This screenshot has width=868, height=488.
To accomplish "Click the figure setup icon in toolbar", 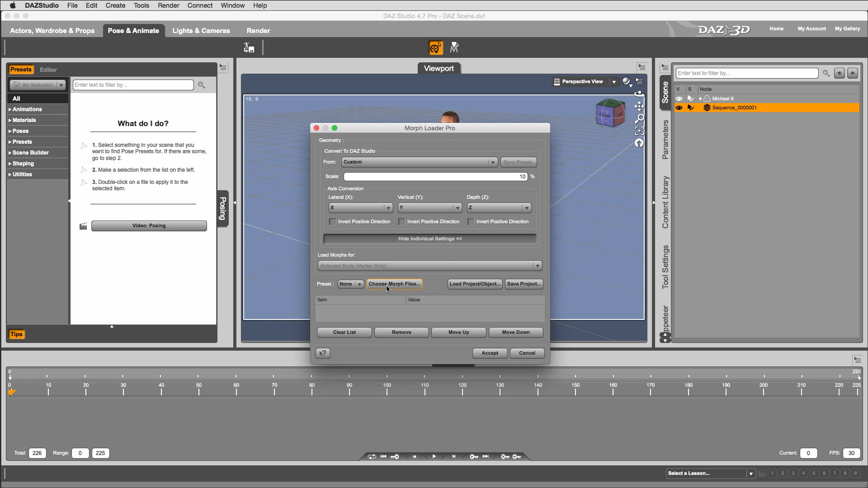I will [249, 48].
